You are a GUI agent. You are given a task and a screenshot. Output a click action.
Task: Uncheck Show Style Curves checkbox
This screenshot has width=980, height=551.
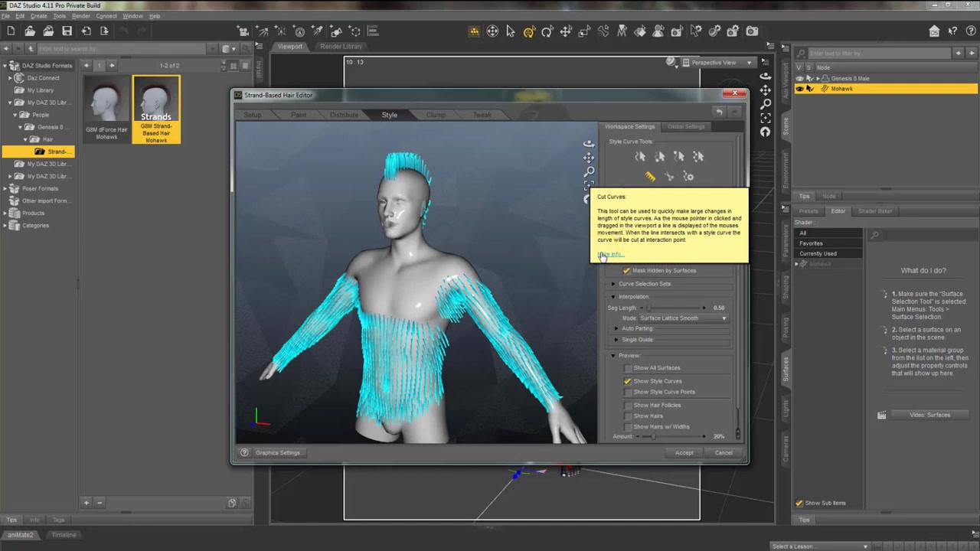pos(628,381)
